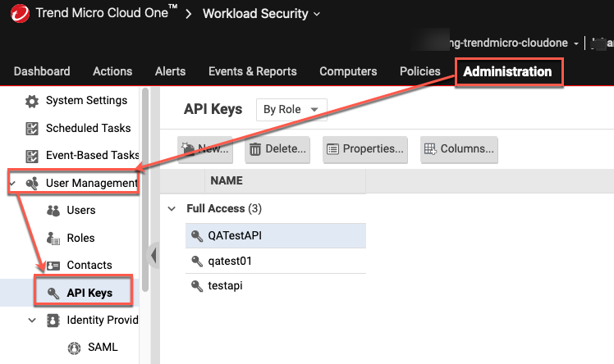Viewport: 614px width, 364px height.
Task: Click the Users people icon
Action: pos(54,211)
